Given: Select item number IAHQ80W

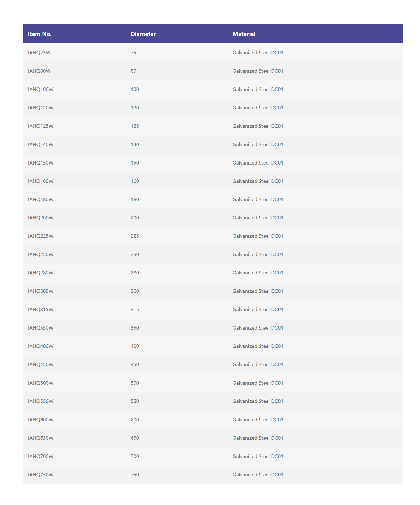Looking at the screenshot, I should point(39,71).
